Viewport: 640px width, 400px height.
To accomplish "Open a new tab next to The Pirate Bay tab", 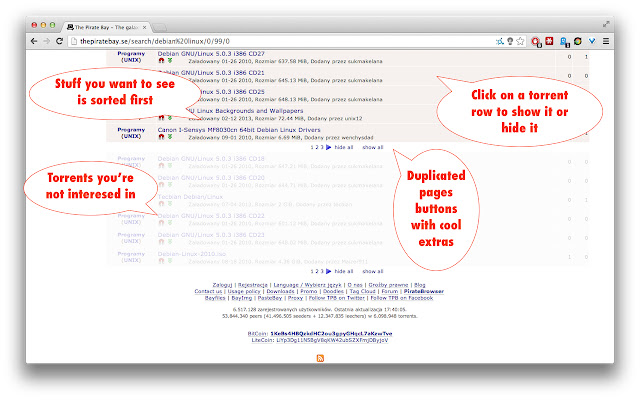I will 159,27.
